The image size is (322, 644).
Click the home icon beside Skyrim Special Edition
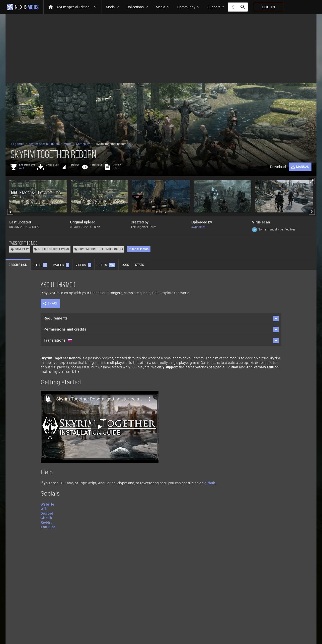click(x=51, y=7)
